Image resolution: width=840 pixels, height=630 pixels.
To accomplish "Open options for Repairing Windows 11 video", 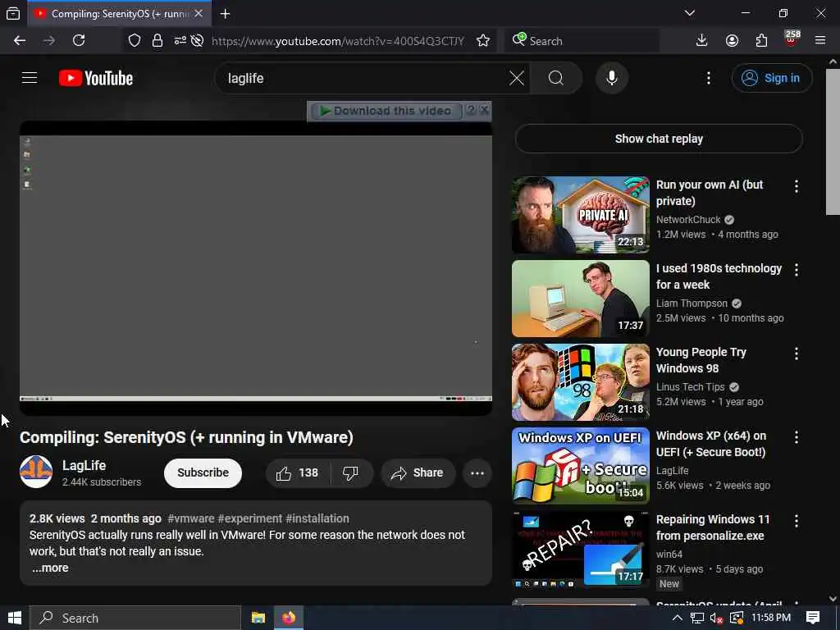I will coord(796,521).
